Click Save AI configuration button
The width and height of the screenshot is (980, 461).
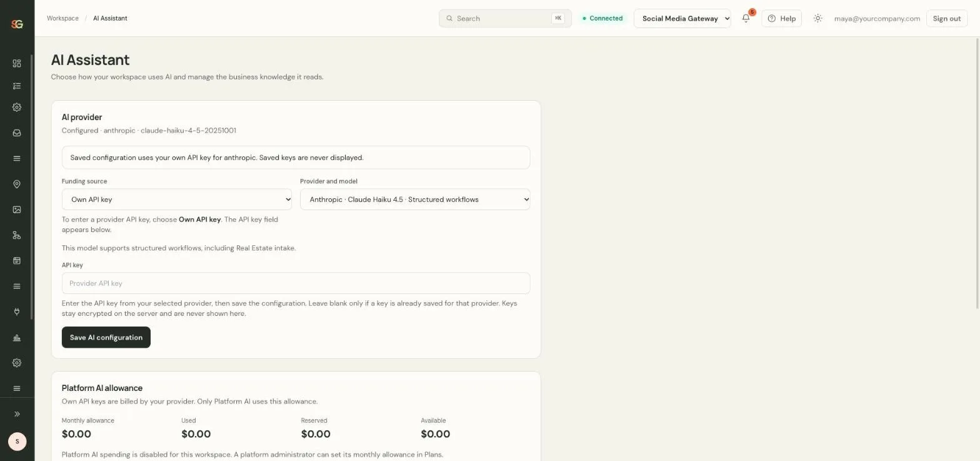coord(106,337)
